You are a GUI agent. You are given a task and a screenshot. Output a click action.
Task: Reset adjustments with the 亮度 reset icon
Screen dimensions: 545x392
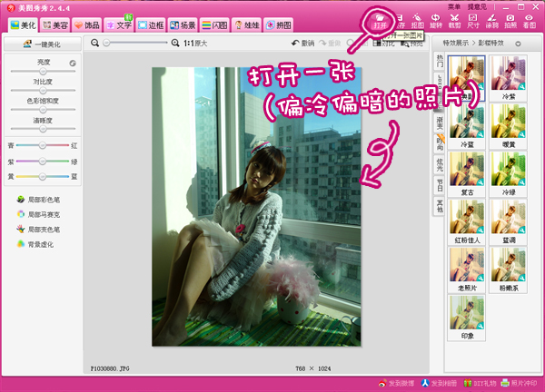pos(72,64)
